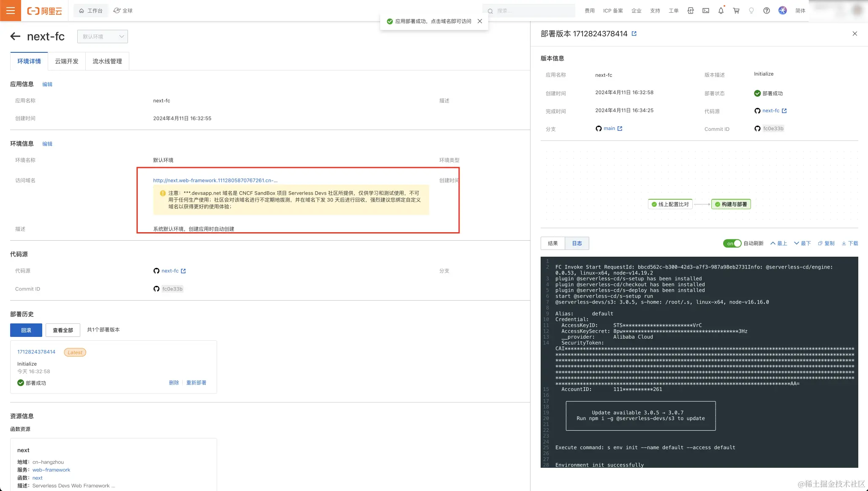Image resolution: width=868 pixels, height=491 pixels.
Task: Click the help question mark icon
Action: tap(767, 11)
